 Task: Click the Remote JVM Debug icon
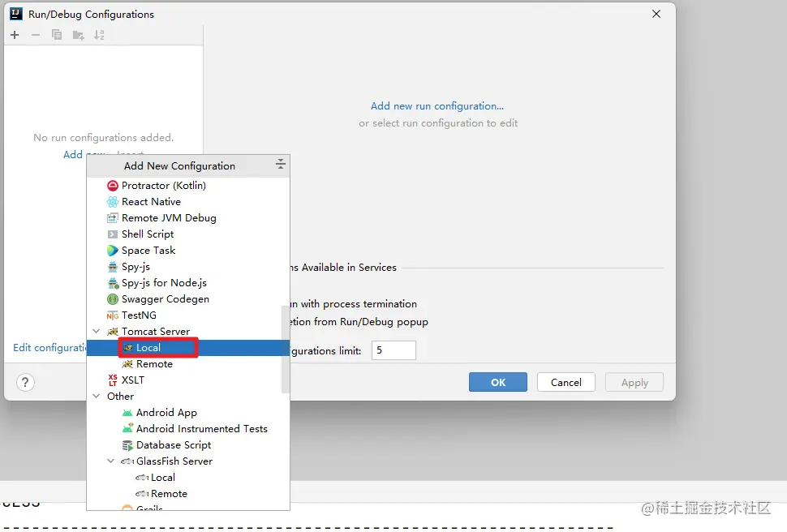pos(113,218)
